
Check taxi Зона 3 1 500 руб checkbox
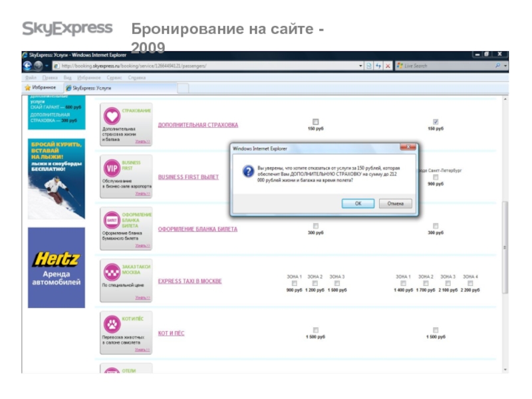(x=337, y=283)
